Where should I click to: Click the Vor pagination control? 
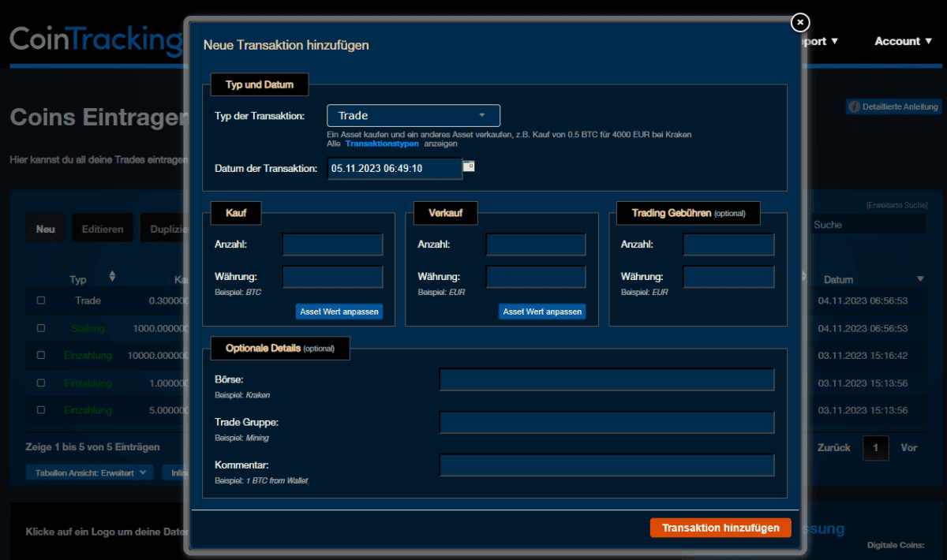pos(908,447)
